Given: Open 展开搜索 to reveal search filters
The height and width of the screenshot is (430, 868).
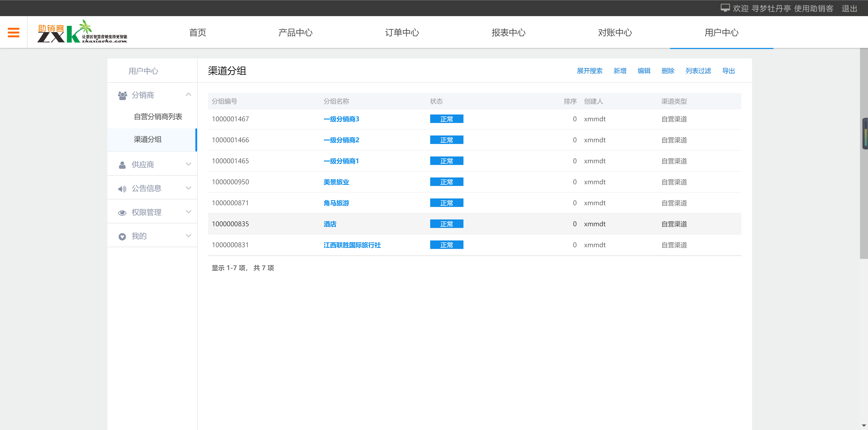Looking at the screenshot, I should click(590, 71).
